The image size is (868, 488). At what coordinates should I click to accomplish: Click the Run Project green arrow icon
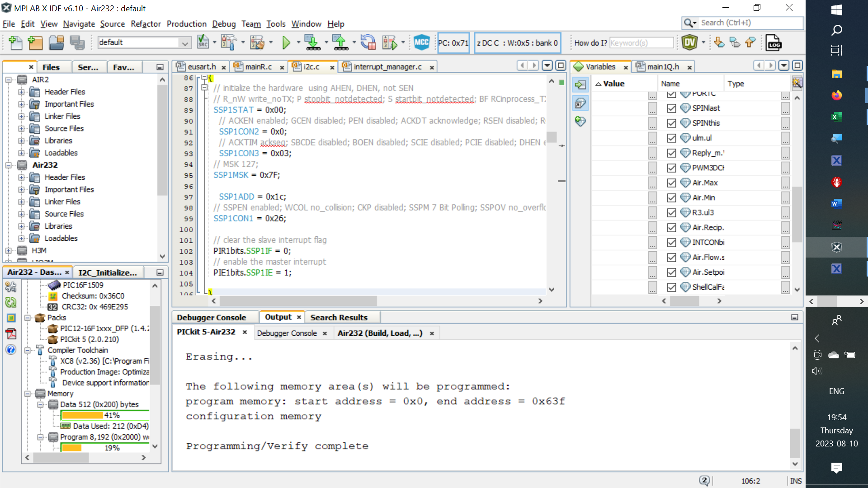[287, 42]
